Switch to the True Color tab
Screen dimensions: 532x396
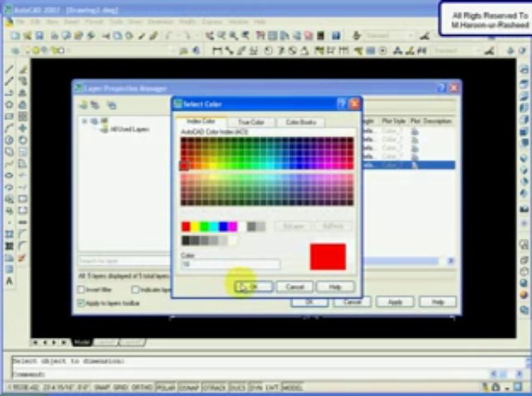[251, 122]
